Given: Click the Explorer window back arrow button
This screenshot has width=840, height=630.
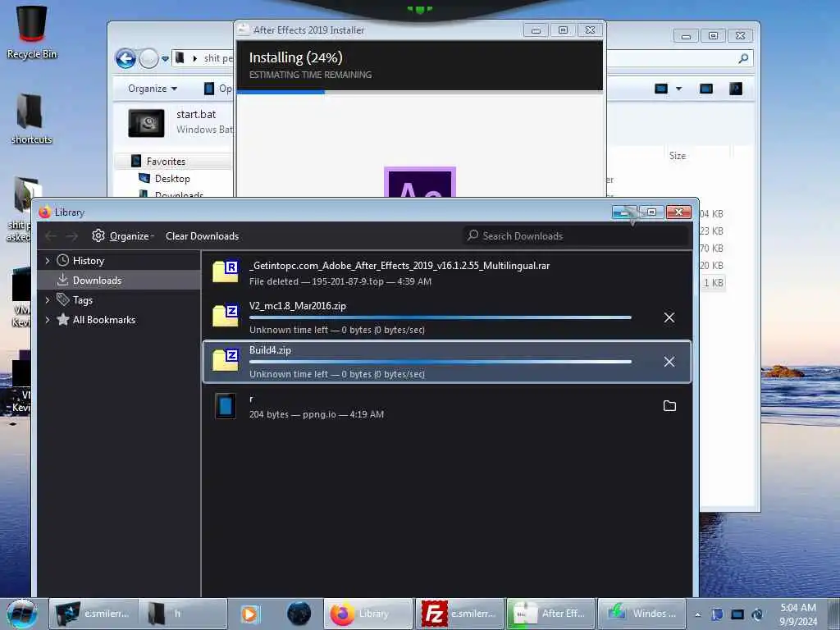Looking at the screenshot, I should [126, 58].
